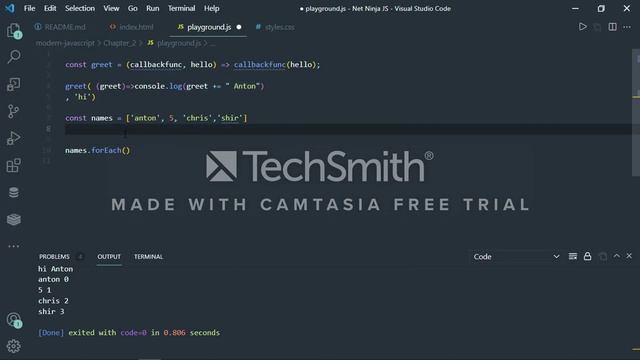The height and width of the screenshot is (360, 640).
Task: Click the unsaved dot on playground.js tab
Action: click(239, 27)
